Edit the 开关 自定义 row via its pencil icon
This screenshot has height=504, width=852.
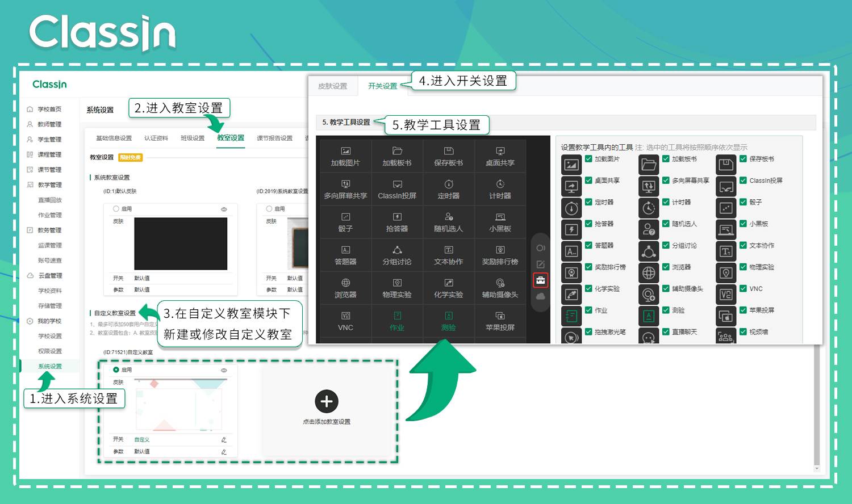pyautogui.click(x=224, y=440)
